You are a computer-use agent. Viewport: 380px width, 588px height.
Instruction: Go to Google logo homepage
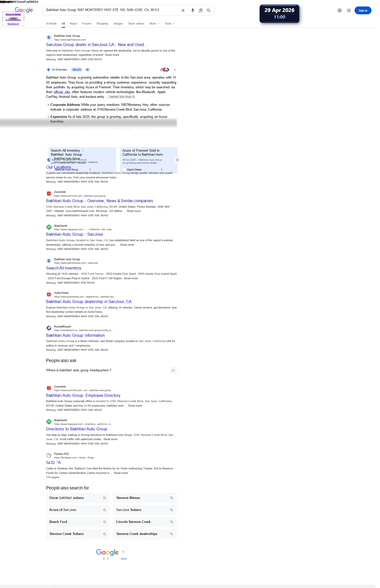click(x=24, y=10)
